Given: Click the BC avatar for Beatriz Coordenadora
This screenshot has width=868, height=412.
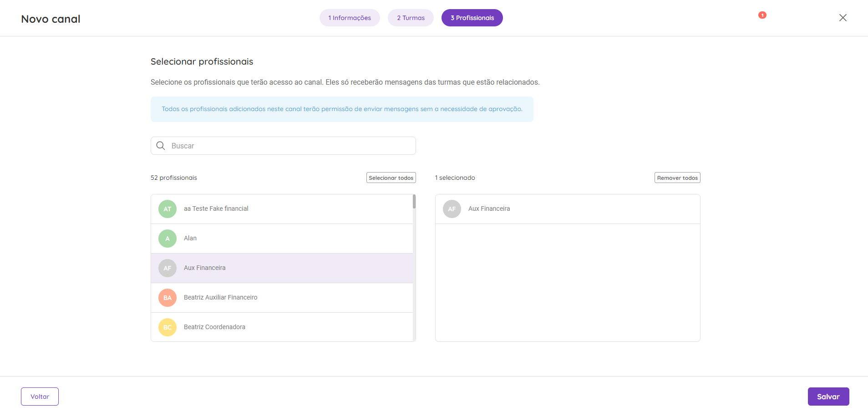Looking at the screenshot, I should (168, 327).
